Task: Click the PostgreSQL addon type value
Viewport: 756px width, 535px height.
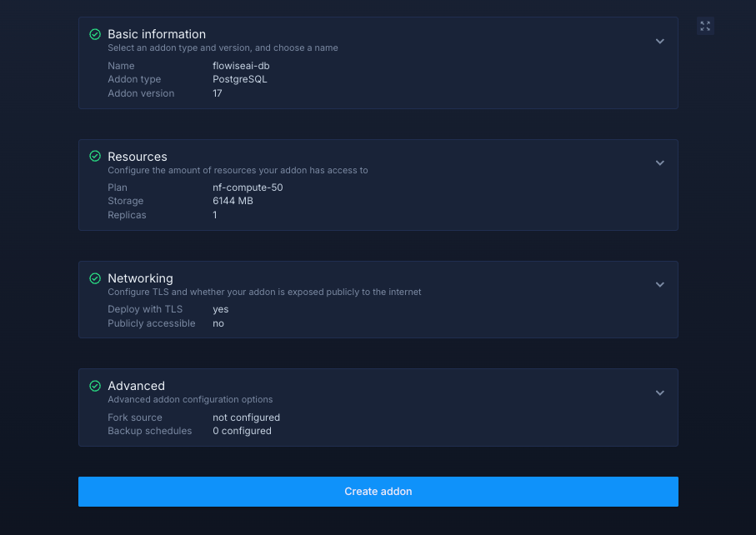Action: [240, 79]
